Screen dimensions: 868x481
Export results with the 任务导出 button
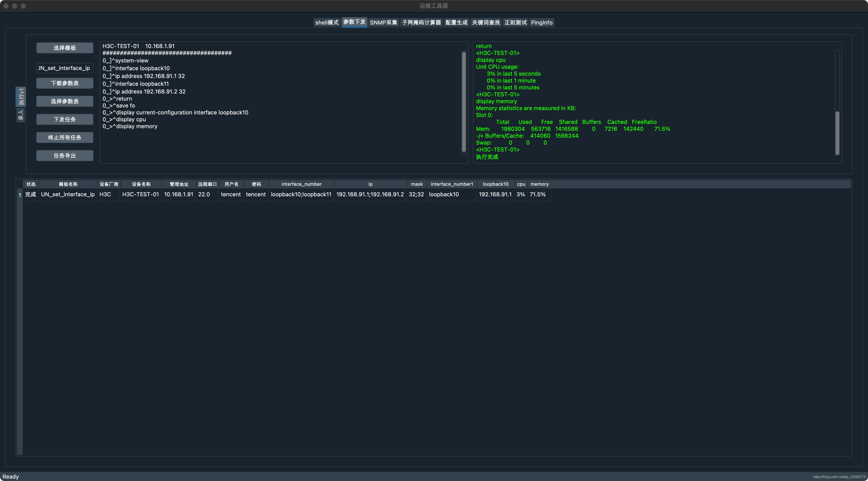coord(65,156)
